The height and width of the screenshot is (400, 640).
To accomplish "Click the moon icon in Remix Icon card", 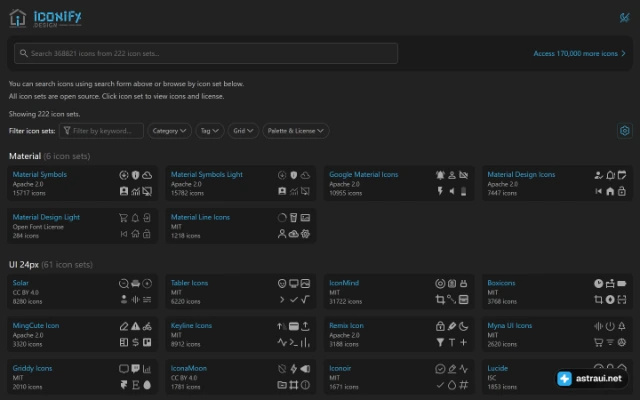I will (464, 327).
